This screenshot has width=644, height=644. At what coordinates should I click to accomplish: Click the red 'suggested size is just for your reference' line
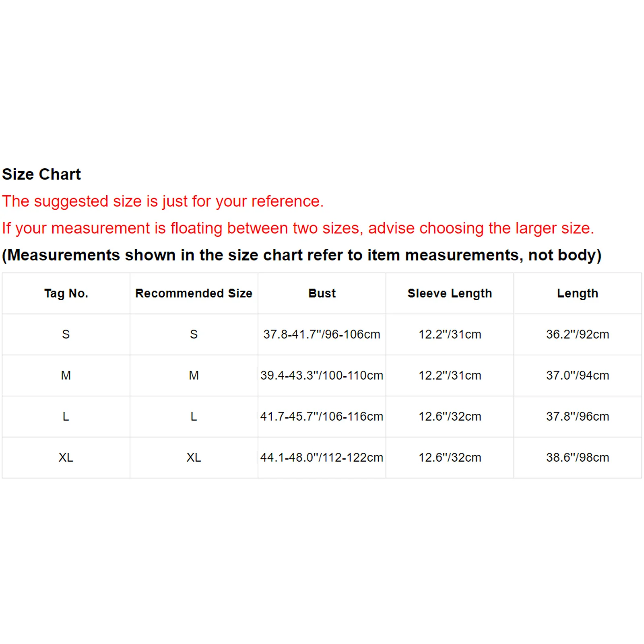[163, 201]
